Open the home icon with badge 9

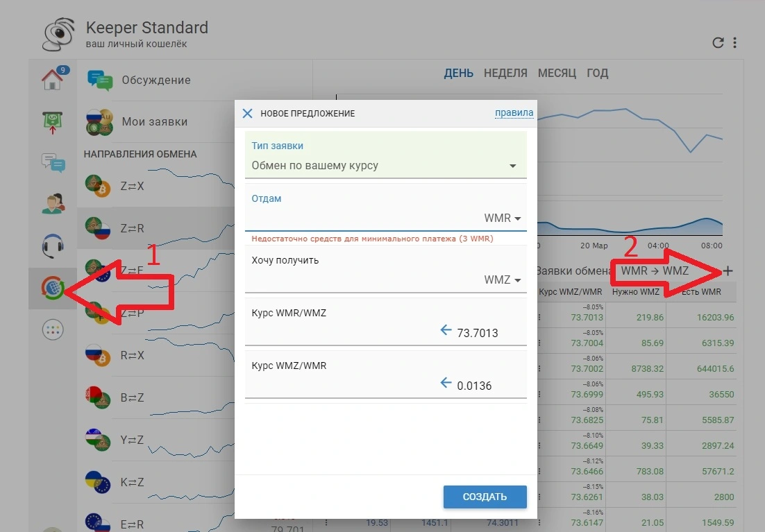coord(53,79)
